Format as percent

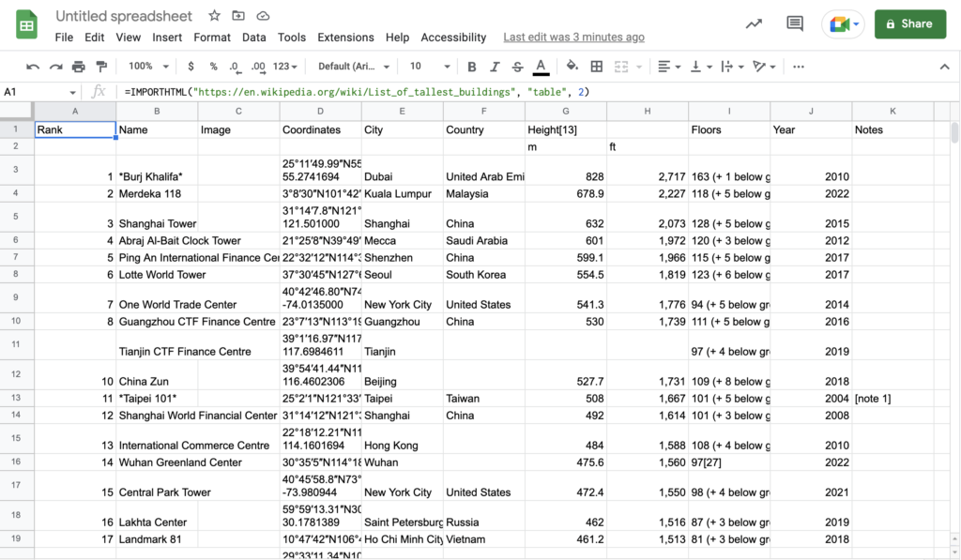[213, 67]
